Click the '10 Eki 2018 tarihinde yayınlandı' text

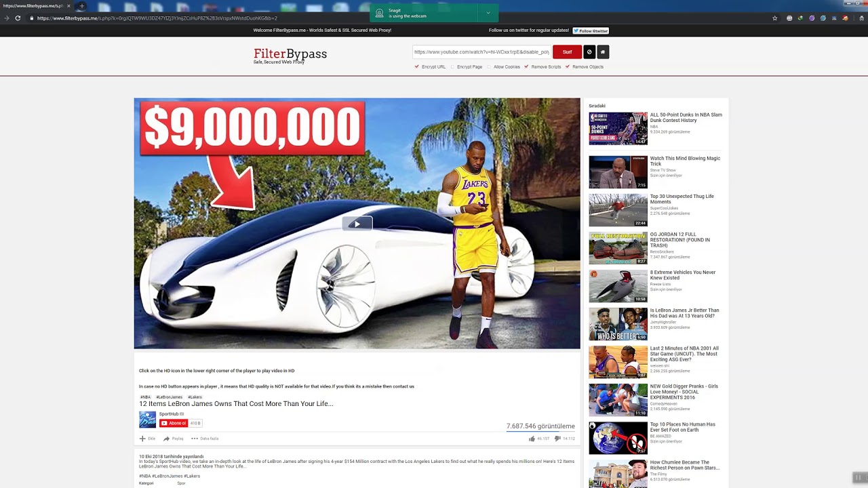172,457
